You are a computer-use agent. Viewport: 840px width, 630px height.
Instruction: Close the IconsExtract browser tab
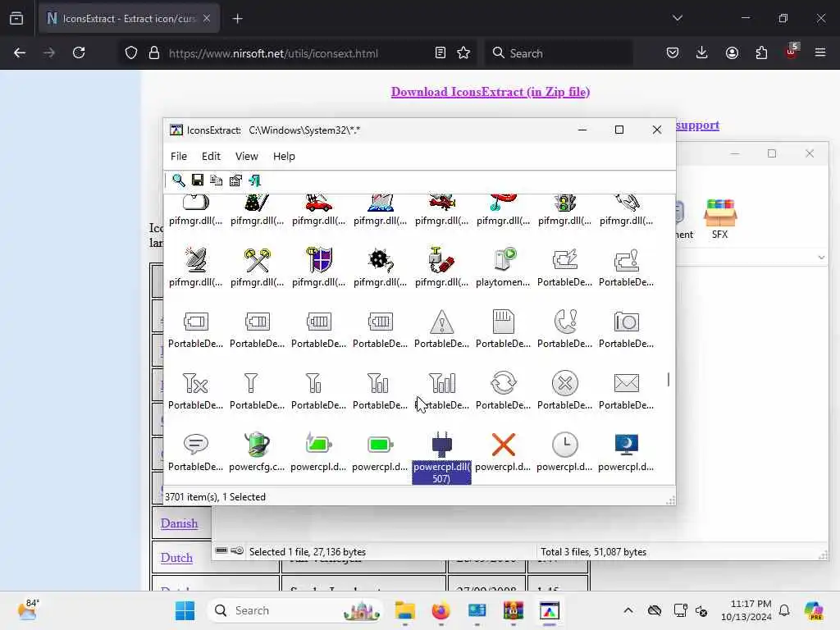pos(206,19)
